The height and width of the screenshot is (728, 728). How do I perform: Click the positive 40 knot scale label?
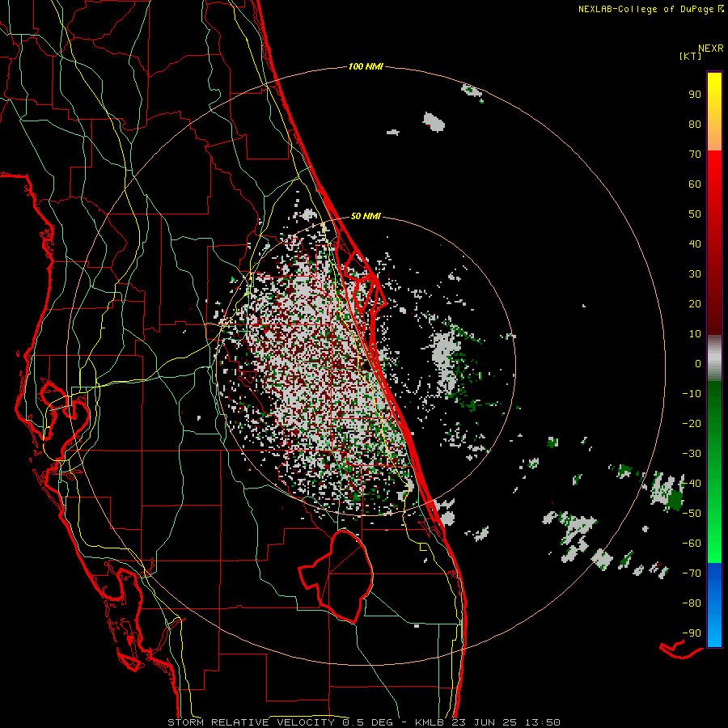coord(695,243)
